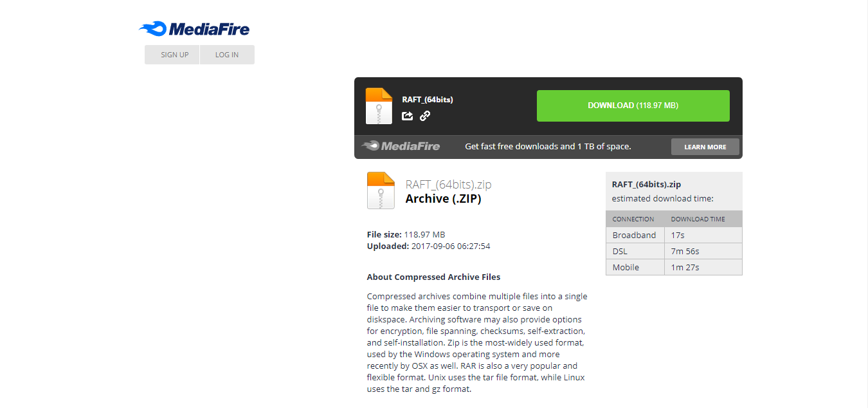This screenshot has width=868, height=408.
Task: Click the zip icon beside Archive (.ZIP)
Action: coord(381,190)
